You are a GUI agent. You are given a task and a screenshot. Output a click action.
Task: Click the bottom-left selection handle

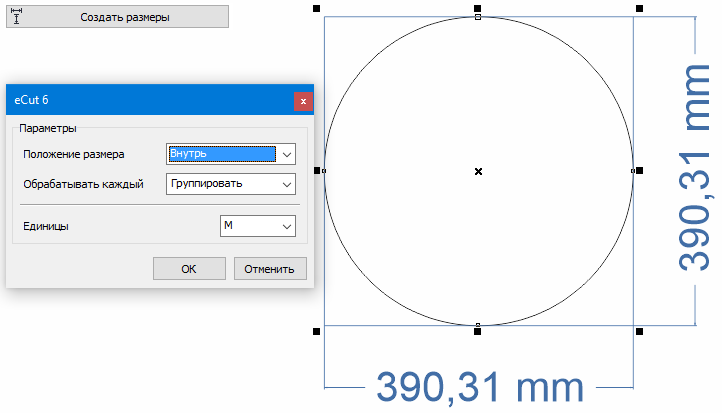coord(317,331)
